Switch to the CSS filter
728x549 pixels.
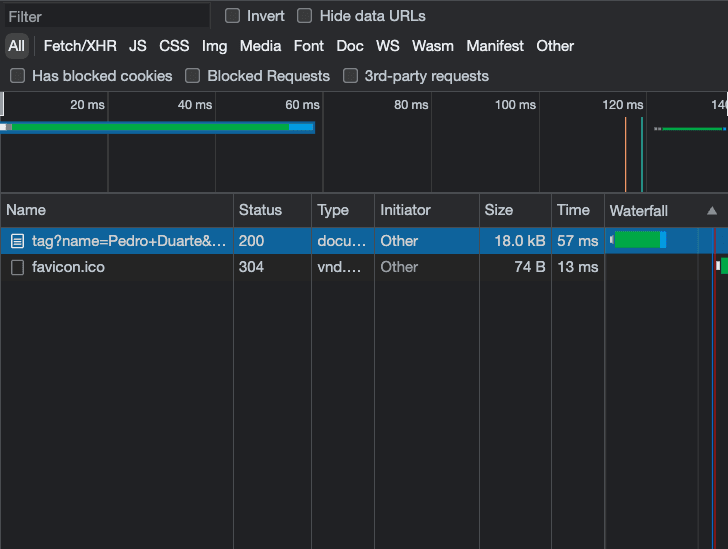(x=174, y=46)
